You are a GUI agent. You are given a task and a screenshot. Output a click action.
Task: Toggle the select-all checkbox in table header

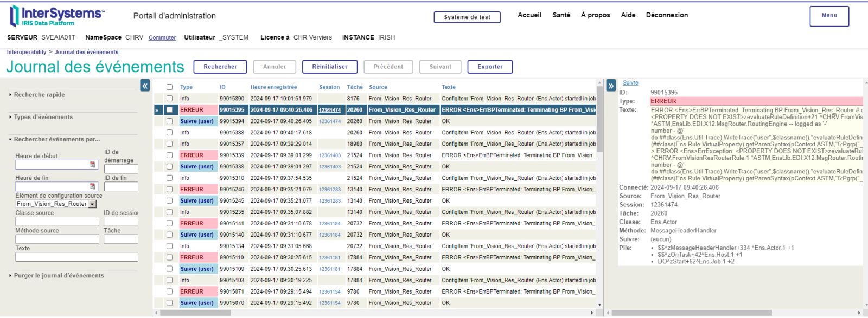pyautogui.click(x=169, y=87)
